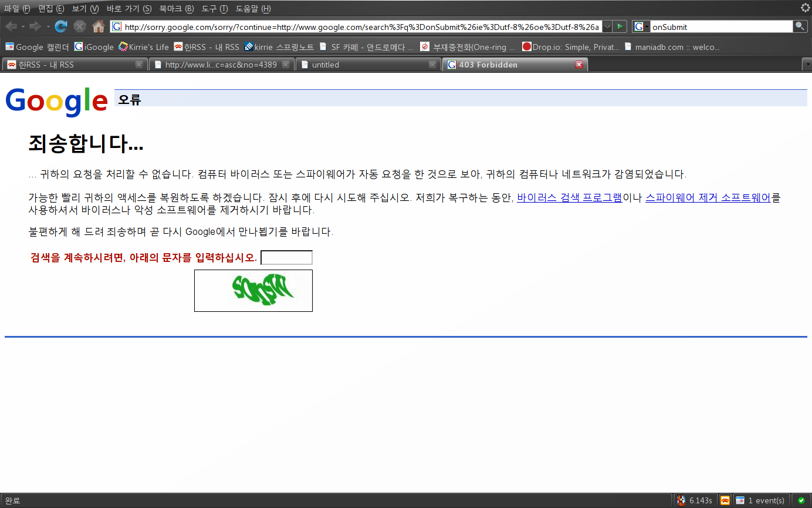812x508 pixels.
Task: Click the 죄송합니다... heading
Action: pyautogui.click(x=86, y=143)
